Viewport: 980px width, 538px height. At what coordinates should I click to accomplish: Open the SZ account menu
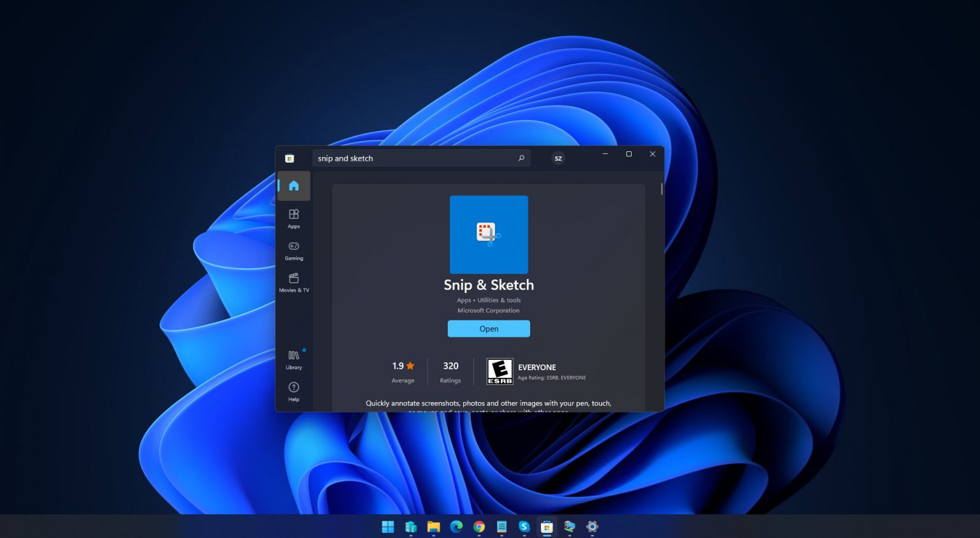coord(558,158)
